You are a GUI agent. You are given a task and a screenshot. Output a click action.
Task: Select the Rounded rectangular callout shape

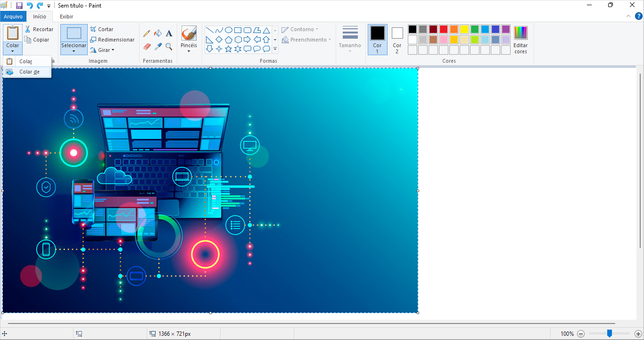coord(247,49)
